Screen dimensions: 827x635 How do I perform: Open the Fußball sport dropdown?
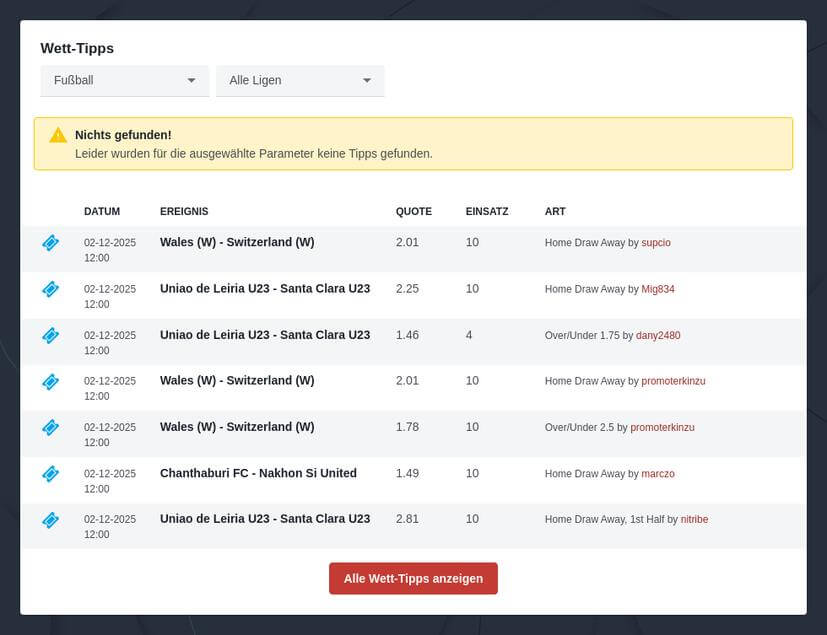point(124,80)
